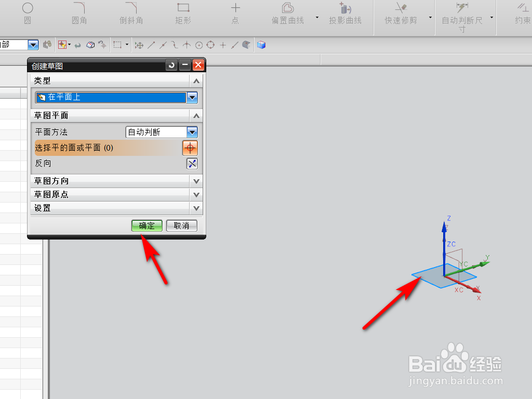This screenshot has height=399, width=532.
Task: Select the Inferred Dimension (自动判断尺寸) tool
Action: pyautogui.click(x=462, y=17)
